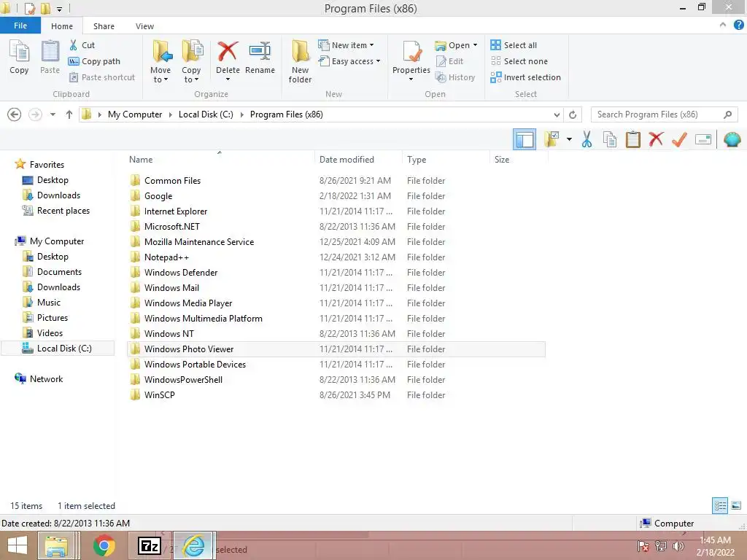Click the folder options icon with checkbox
The image size is (747, 560).
coord(551,139)
